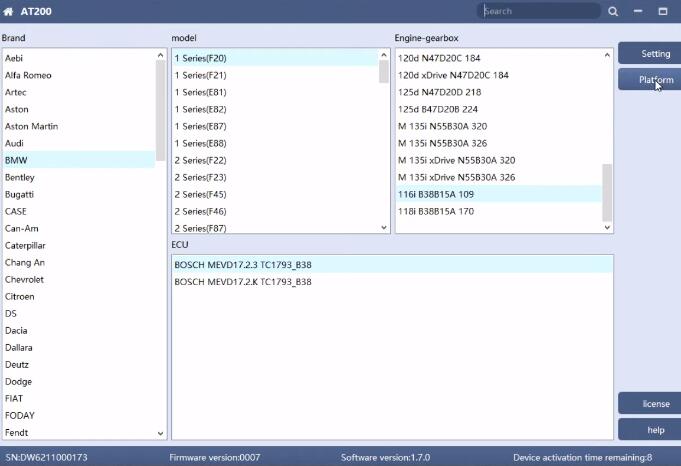Select ECU BOSCH MEVD17.2.3 TC1793_B38

coord(393,264)
